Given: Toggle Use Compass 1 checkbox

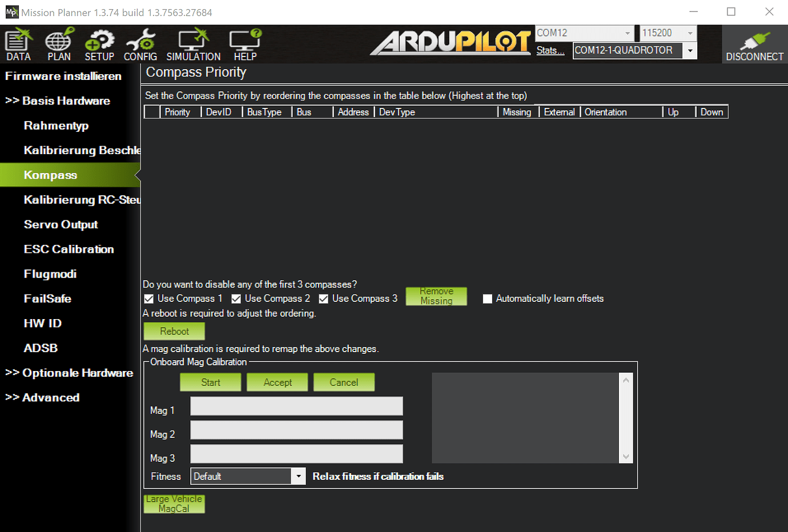Looking at the screenshot, I should [149, 299].
